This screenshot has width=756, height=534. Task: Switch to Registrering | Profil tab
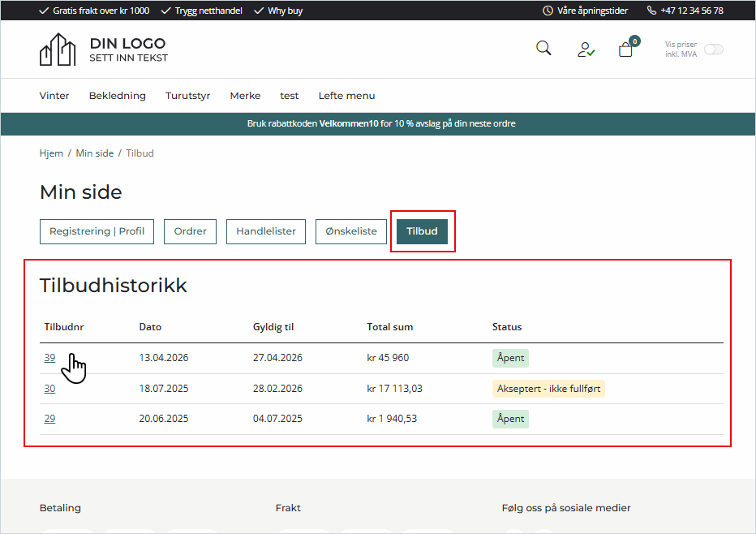[x=97, y=231]
